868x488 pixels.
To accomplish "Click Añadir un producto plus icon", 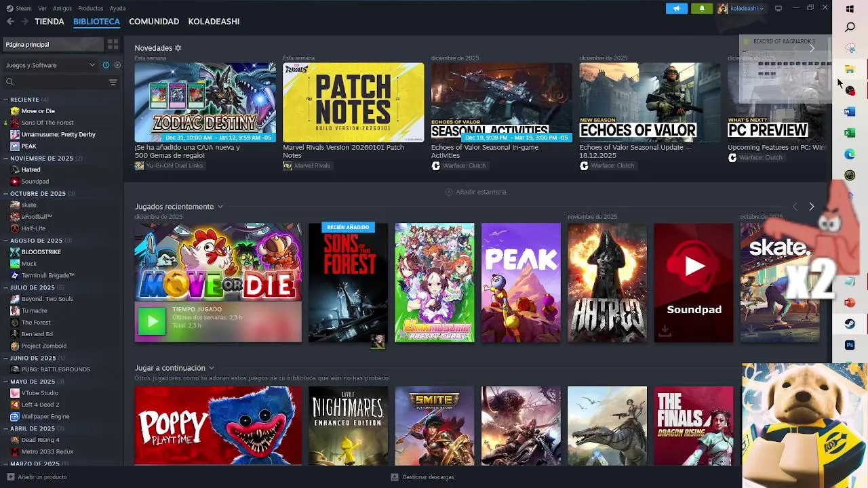I will (x=10, y=477).
